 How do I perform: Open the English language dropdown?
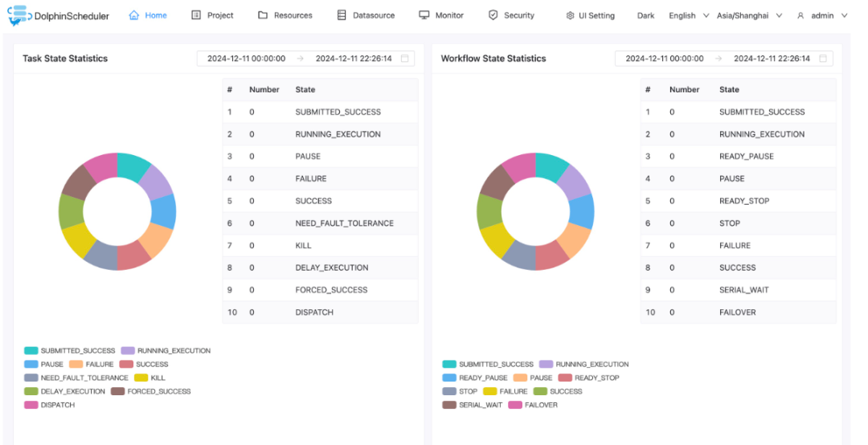689,15
